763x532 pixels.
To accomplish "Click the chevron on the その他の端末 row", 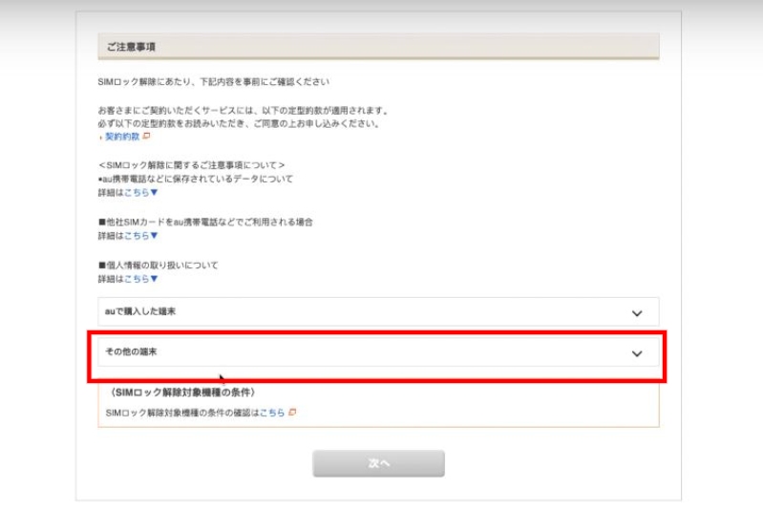I will (637, 353).
